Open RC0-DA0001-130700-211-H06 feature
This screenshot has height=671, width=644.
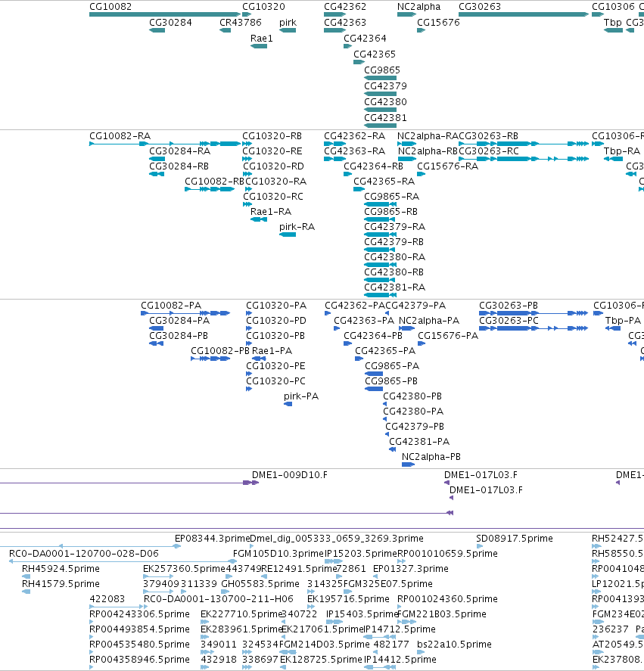pos(219,599)
